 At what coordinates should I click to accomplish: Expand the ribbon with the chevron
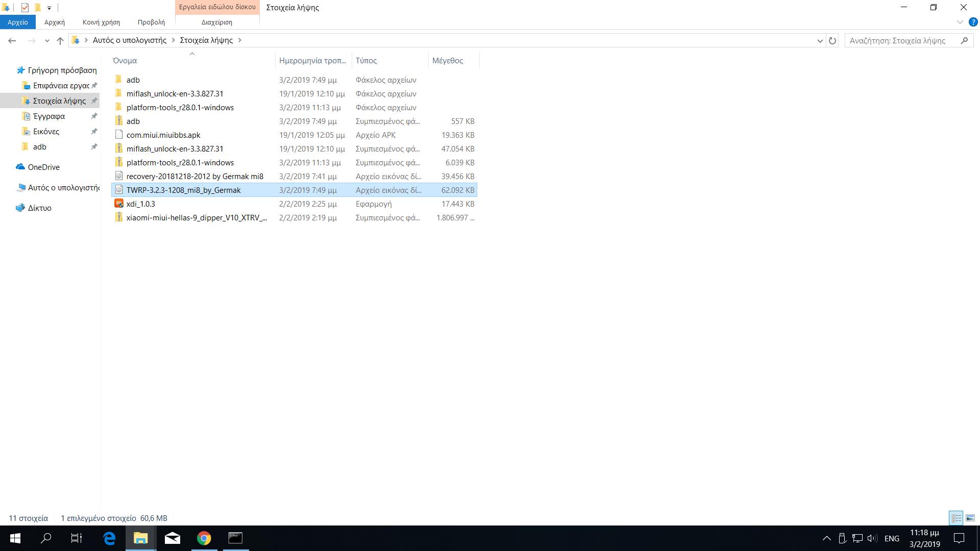960,22
